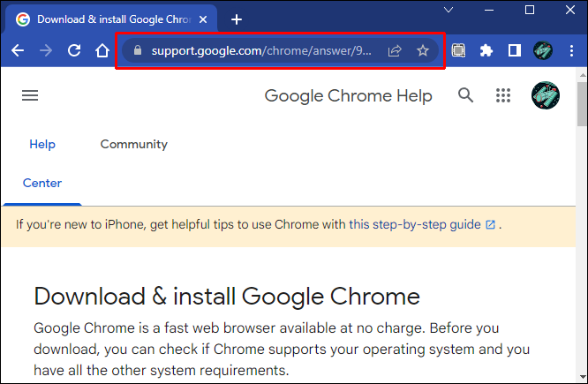This screenshot has height=384, width=588.
Task: Toggle the browser side panel
Action: [x=515, y=50]
